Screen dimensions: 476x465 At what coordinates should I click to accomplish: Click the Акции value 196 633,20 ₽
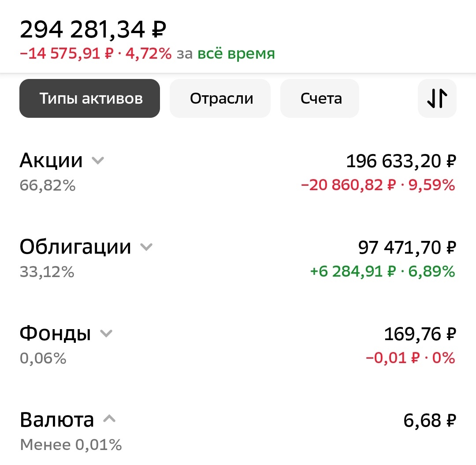[x=400, y=161]
